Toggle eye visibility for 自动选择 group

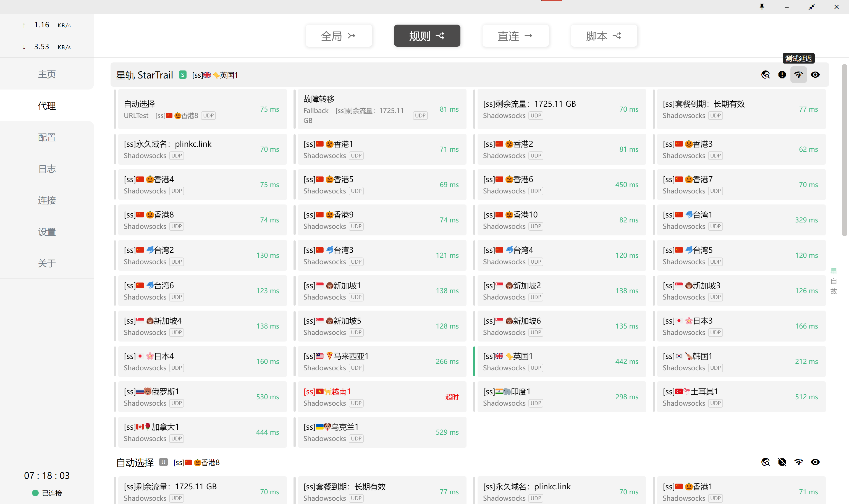pos(815,462)
